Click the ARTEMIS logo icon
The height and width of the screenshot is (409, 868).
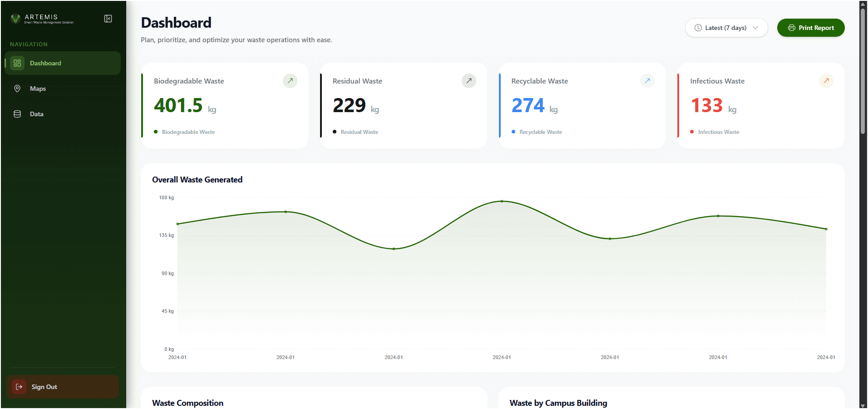click(15, 19)
